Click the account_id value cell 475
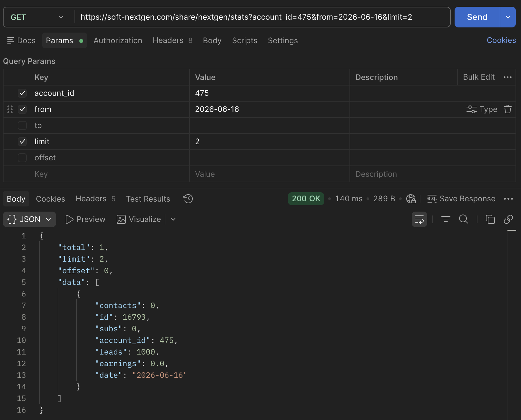 [x=270, y=93]
